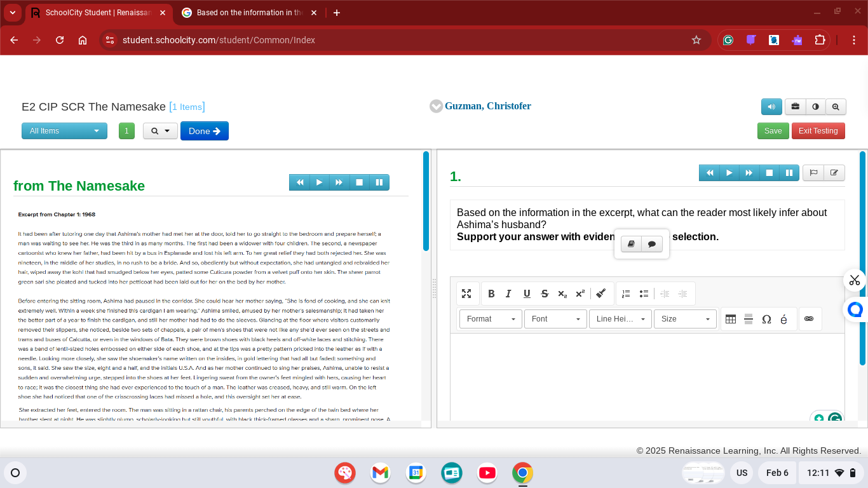Toggle italic formatting in editor
This screenshot has height=488, width=868.
(508, 294)
